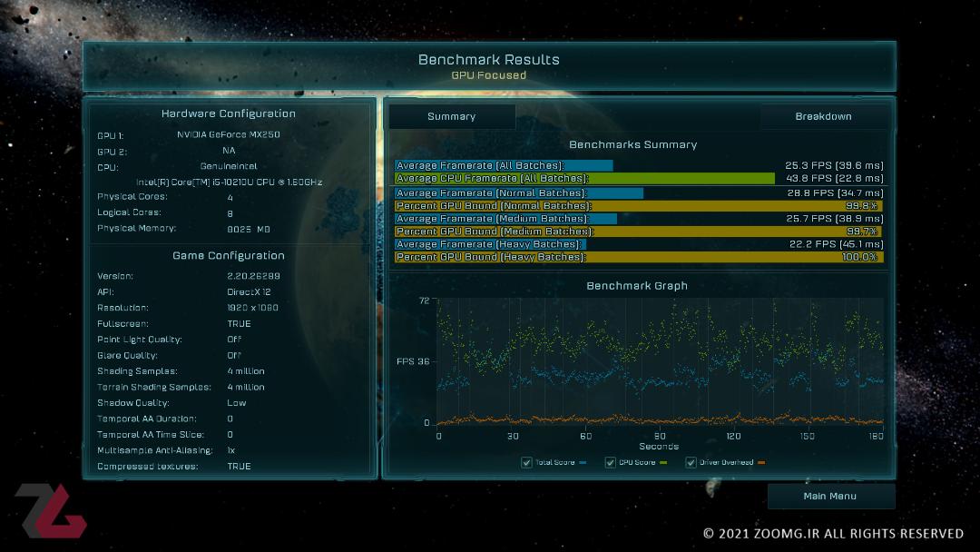Click the GPU 2 NA value

[x=229, y=151]
